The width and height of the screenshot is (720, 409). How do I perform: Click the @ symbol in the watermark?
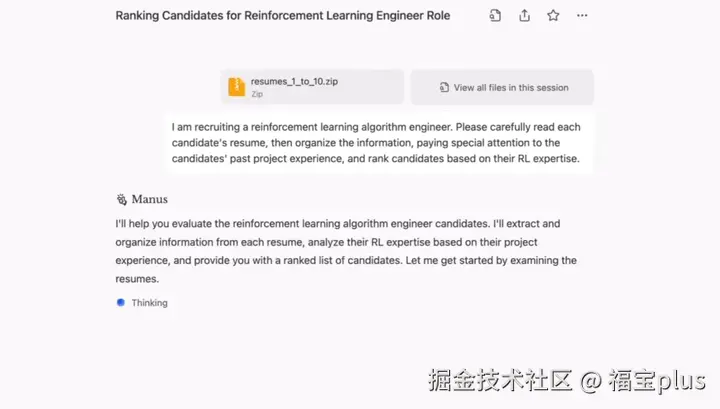[x=591, y=380]
